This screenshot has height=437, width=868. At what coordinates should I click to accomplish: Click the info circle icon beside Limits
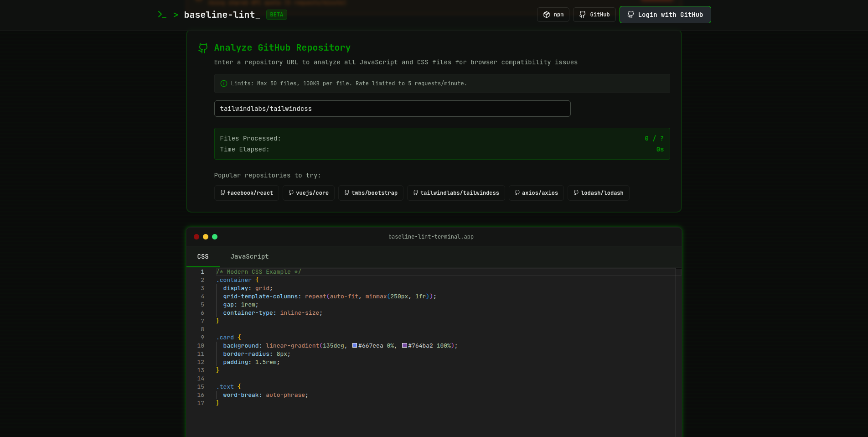(x=224, y=83)
